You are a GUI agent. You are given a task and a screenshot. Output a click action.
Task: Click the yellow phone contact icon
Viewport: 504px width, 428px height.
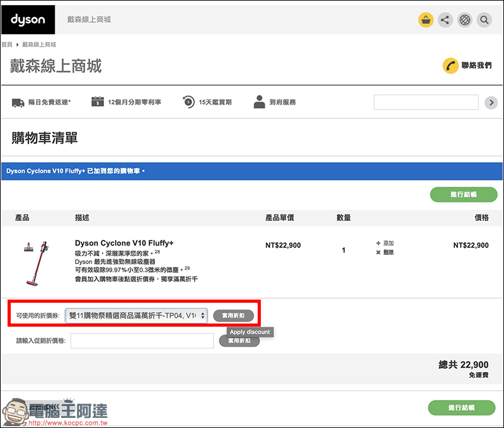[450, 66]
